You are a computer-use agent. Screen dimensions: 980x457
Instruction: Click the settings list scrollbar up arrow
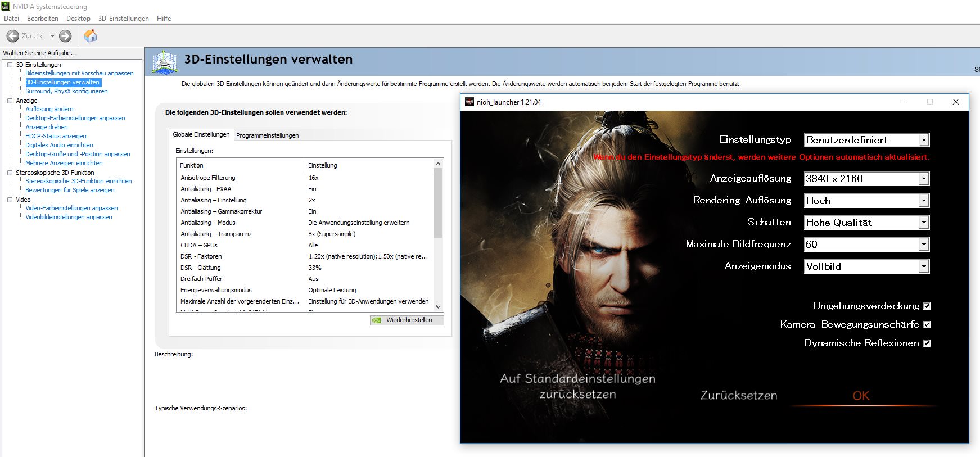click(x=439, y=164)
